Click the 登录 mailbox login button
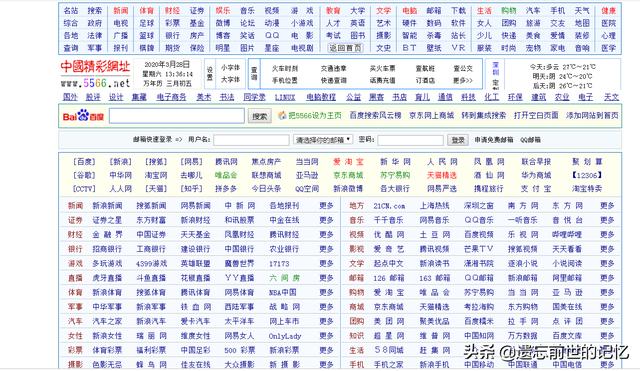This screenshot has width=640, height=371. click(x=458, y=140)
